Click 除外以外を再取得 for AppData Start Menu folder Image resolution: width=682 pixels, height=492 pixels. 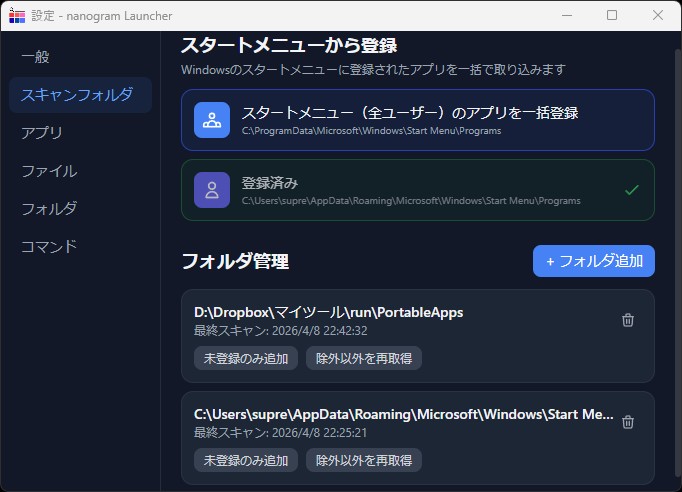(x=364, y=460)
